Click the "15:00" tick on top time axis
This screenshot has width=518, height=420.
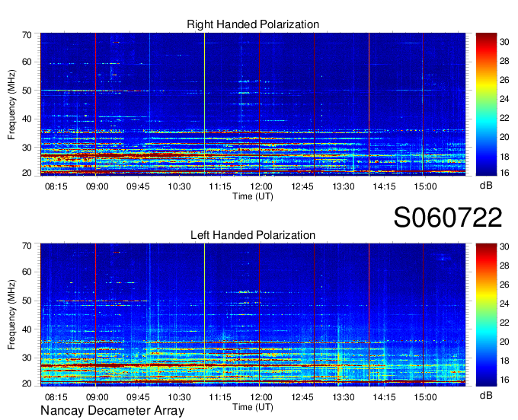pyautogui.click(x=426, y=186)
